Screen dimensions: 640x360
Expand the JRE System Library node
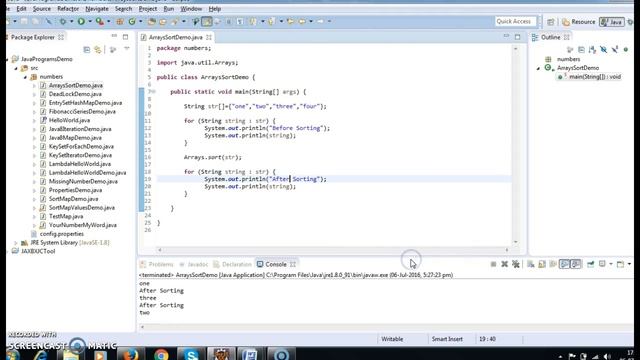(x=16, y=243)
